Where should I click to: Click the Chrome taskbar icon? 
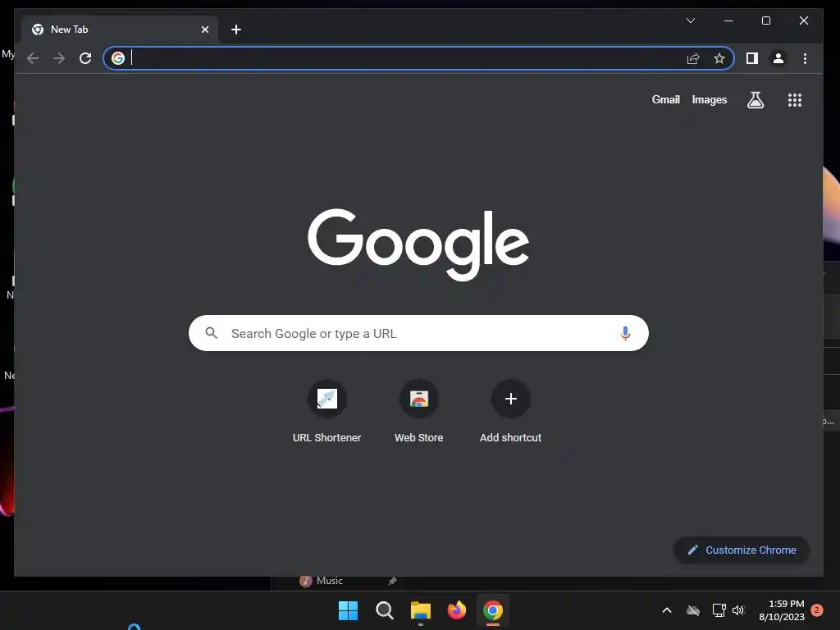493,610
